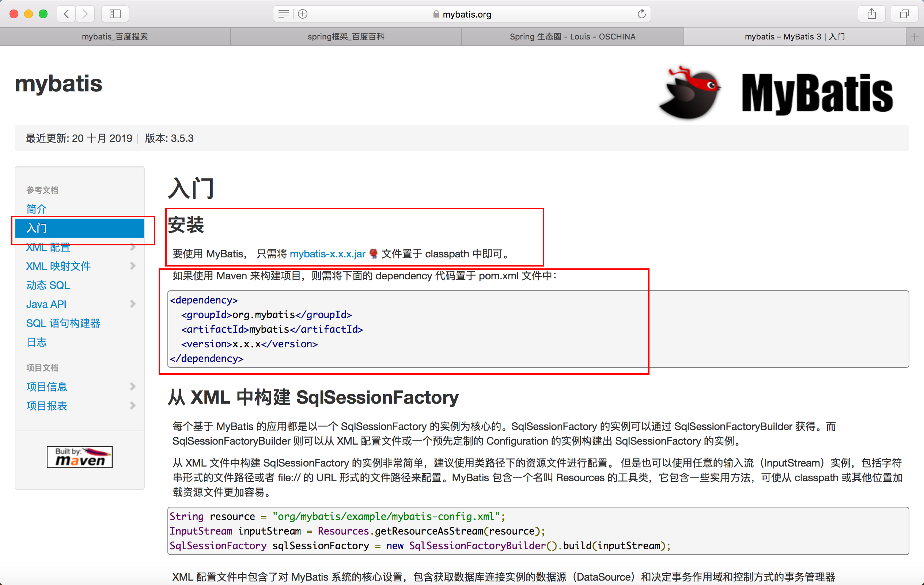The image size is (924, 585).
Task: Open the Safari sidebar panel icon
Action: click(x=115, y=14)
